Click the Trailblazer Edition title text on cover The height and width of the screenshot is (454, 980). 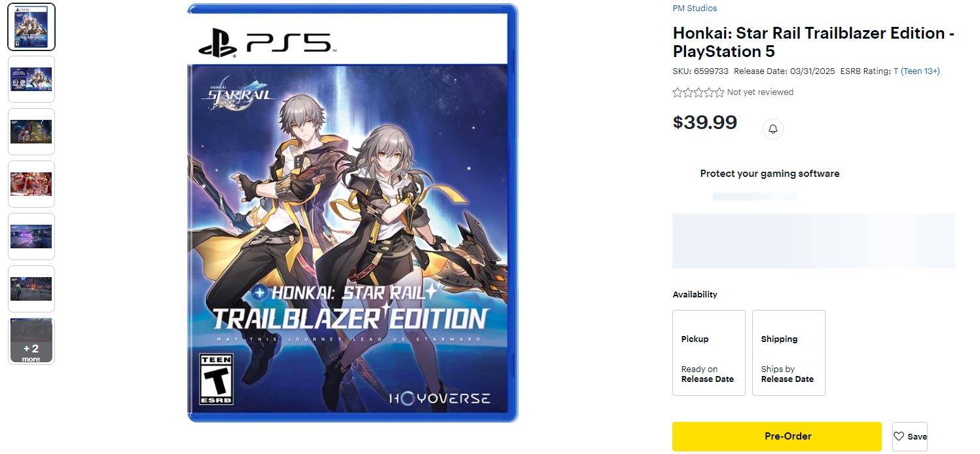click(x=350, y=318)
